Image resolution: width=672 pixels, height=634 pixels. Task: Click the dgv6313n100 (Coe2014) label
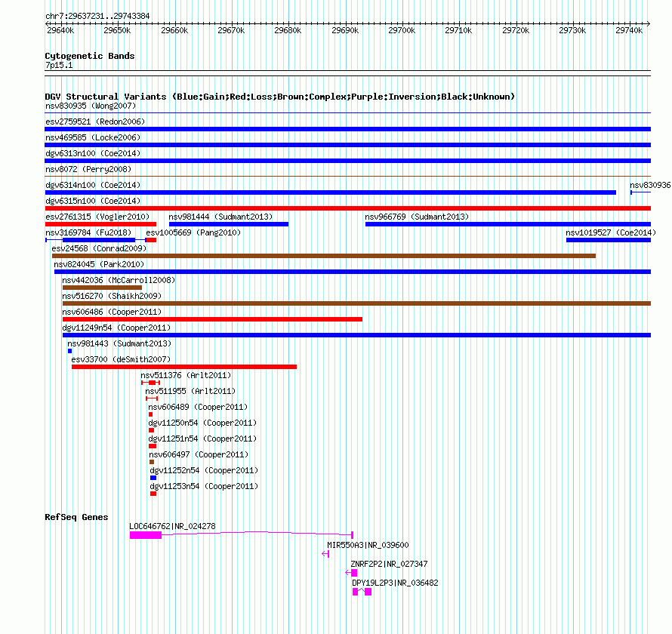(x=93, y=153)
